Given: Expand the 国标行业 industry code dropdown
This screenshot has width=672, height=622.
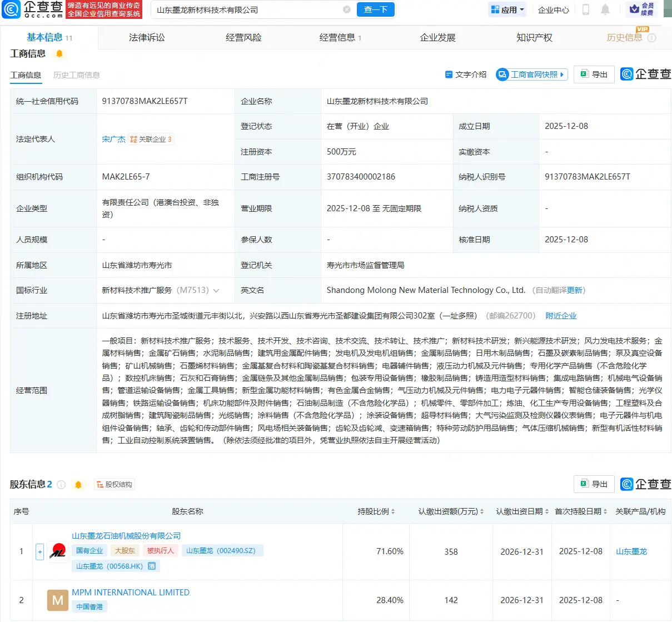Looking at the screenshot, I should click(x=217, y=290).
